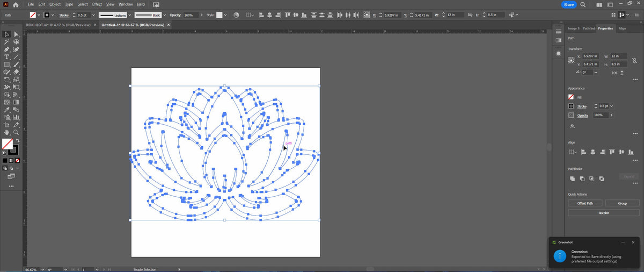Select the Type tool
Viewport: 644px width, 272px height.
point(7,57)
